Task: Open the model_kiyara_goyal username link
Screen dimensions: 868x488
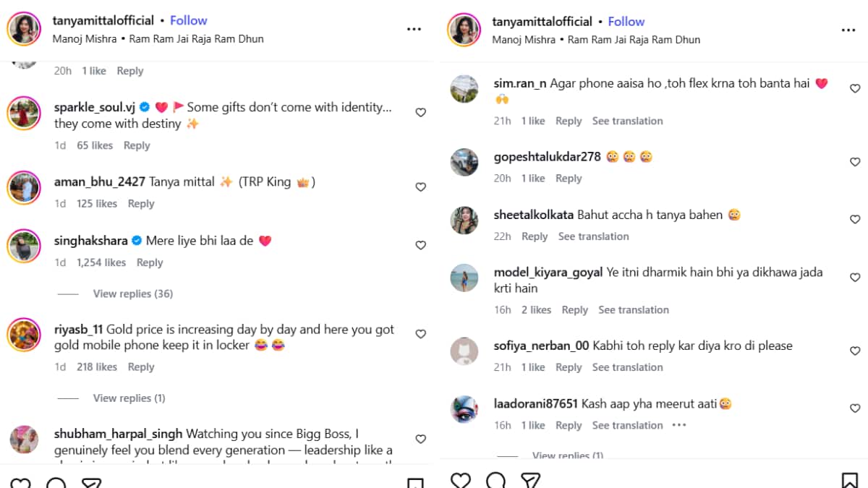Action: click(548, 273)
